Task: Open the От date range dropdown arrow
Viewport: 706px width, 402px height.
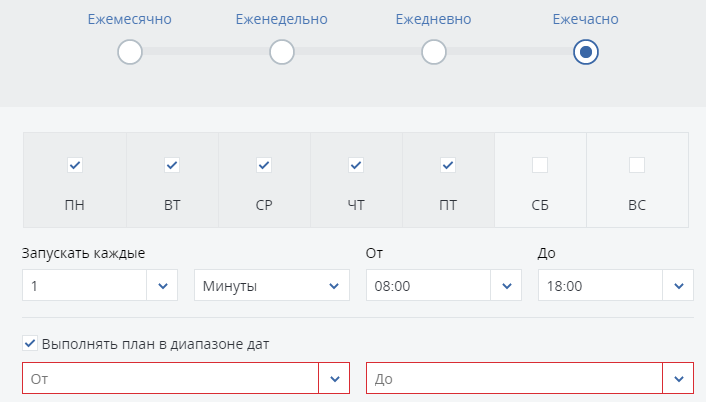Action: click(x=334, y=379)
